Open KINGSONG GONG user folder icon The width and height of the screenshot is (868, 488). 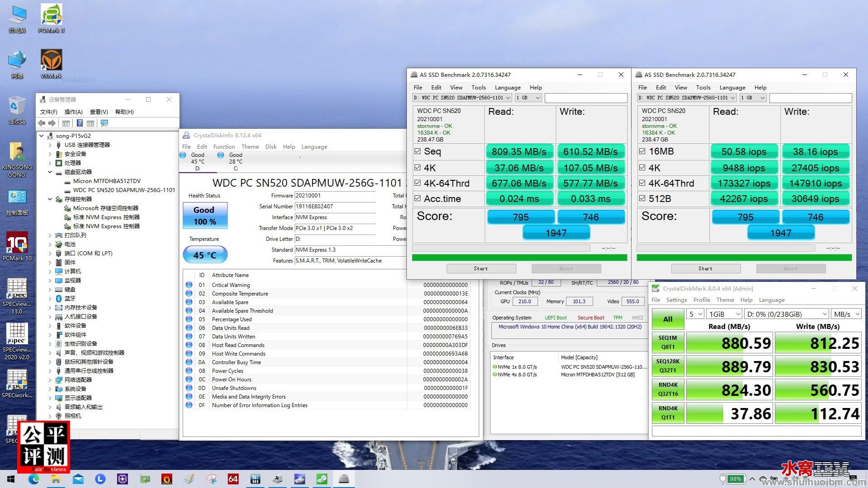(17, 160)
